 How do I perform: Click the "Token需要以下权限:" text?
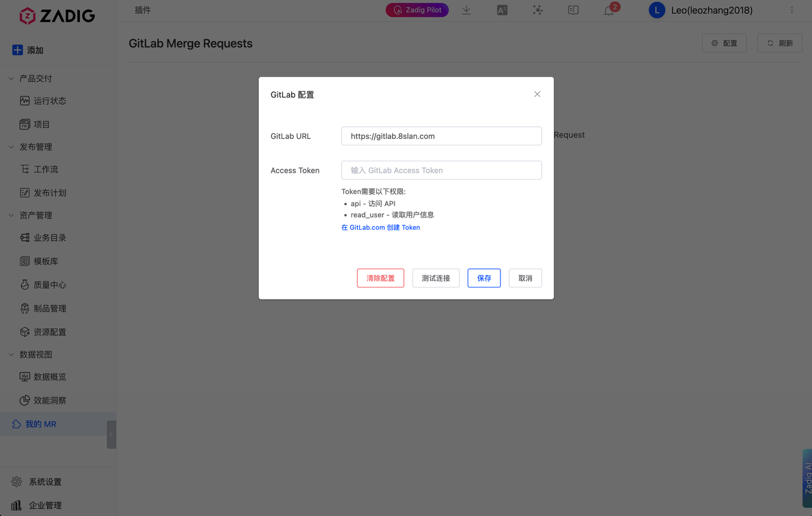(x=374, y=192)
